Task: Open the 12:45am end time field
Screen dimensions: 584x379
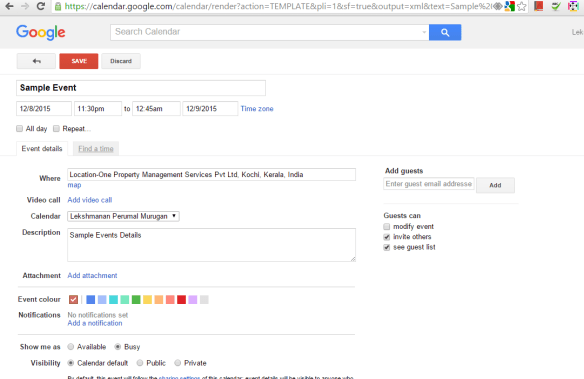Action: (x=156, y=109)
